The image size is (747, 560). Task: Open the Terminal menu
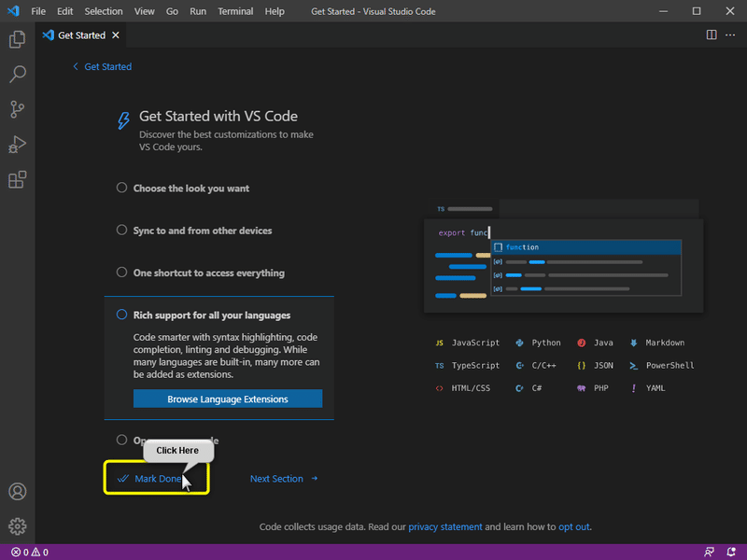coord(234,11)
